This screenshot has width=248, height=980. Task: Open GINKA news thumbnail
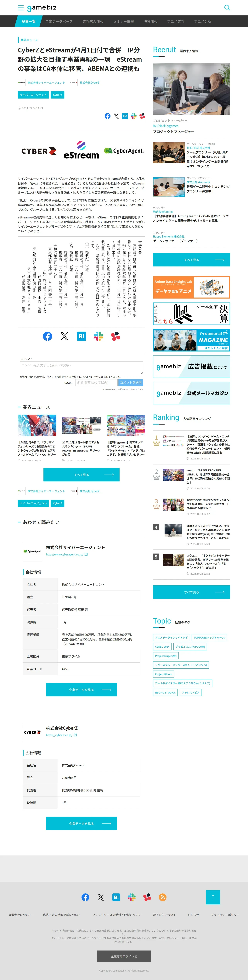pos(37,426)
